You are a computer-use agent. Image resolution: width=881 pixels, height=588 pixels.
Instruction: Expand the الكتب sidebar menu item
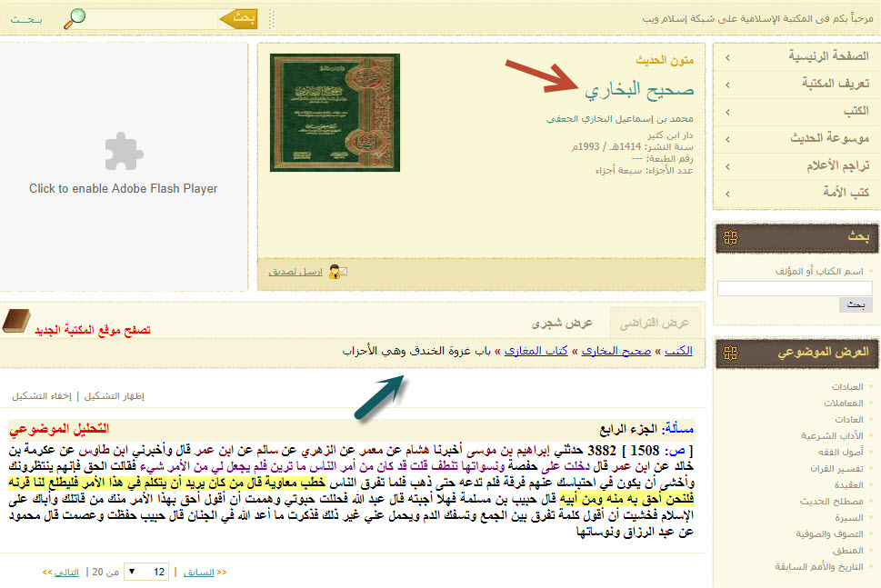click(x=796, y=111)
